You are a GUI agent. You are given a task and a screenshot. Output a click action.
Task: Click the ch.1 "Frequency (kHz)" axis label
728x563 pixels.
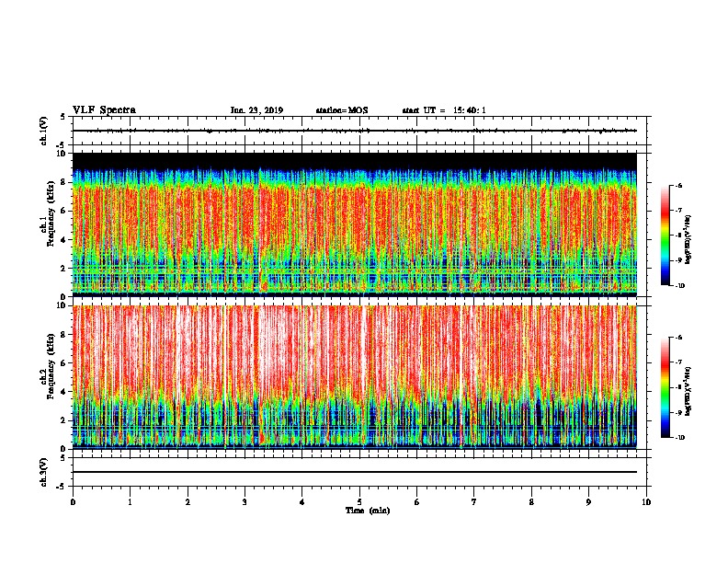51,213
